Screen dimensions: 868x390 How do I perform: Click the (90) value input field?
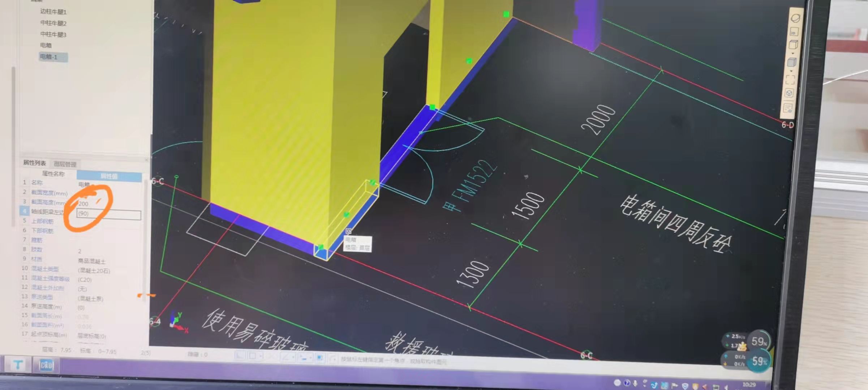click(x=109, y=214)
